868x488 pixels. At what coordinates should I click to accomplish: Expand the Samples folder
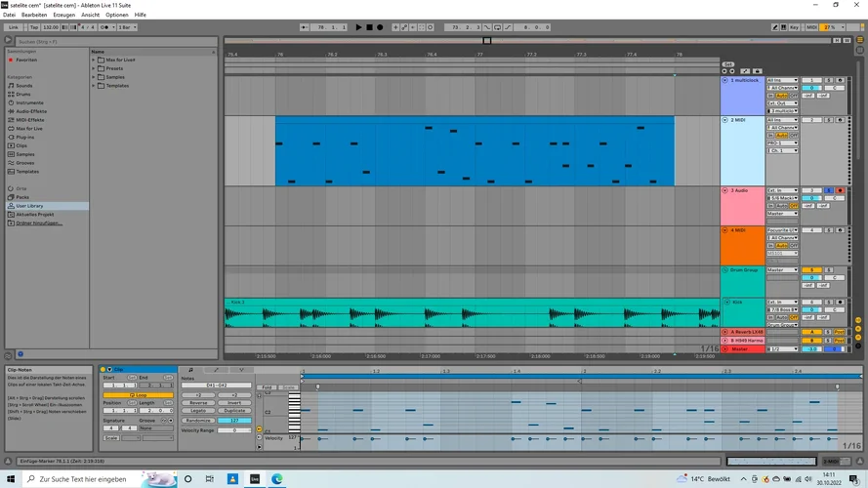point(94,77)
